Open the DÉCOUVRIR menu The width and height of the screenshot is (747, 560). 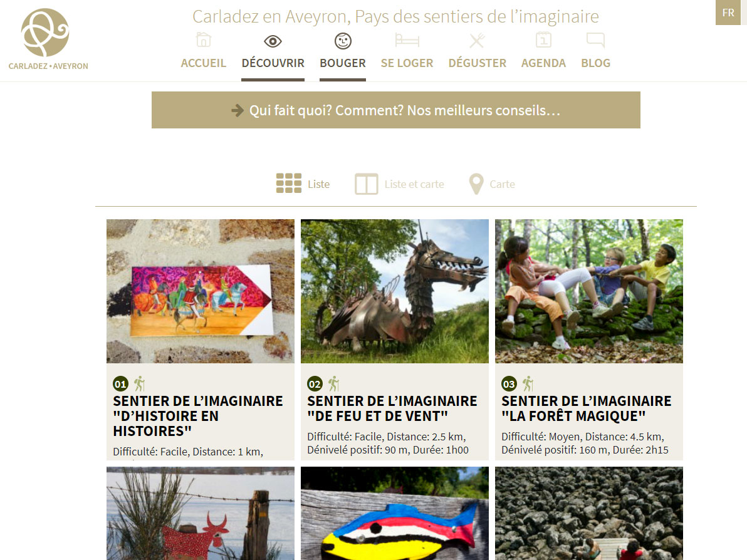pos(273,63)
